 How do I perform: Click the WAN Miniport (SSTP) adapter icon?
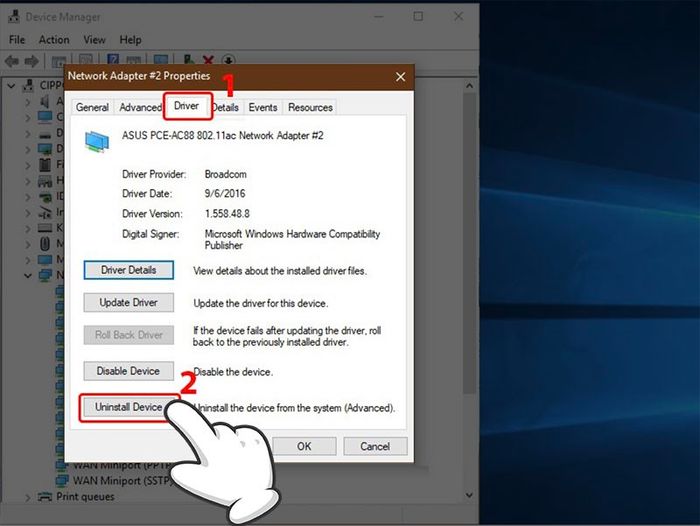click(x=62, y=480)
